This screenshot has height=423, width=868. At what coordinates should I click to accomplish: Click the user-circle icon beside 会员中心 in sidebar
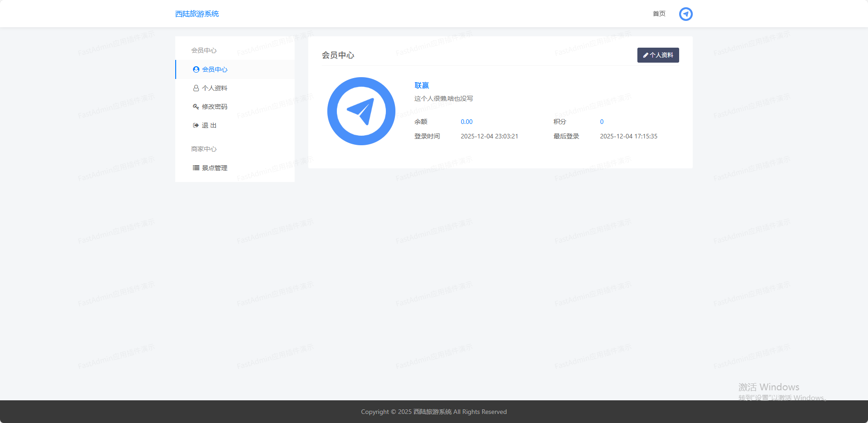pos(196,69)
